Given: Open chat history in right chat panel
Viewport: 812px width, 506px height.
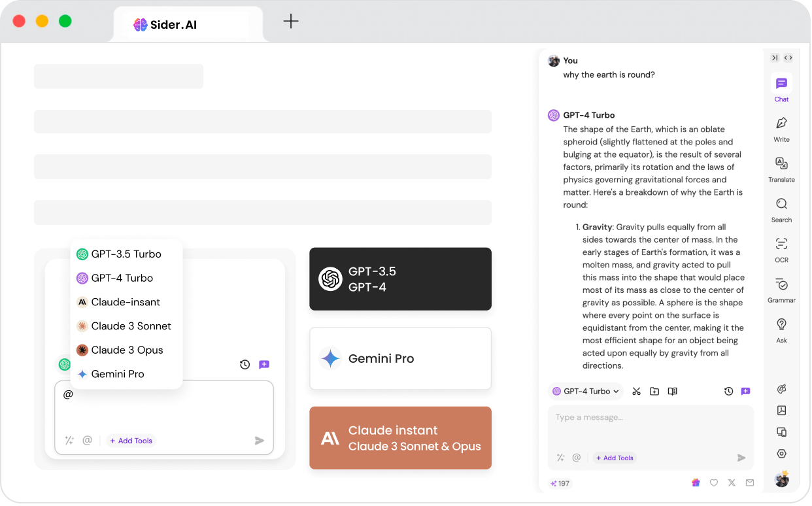Looking at the screenshot, I should point(728,391).
